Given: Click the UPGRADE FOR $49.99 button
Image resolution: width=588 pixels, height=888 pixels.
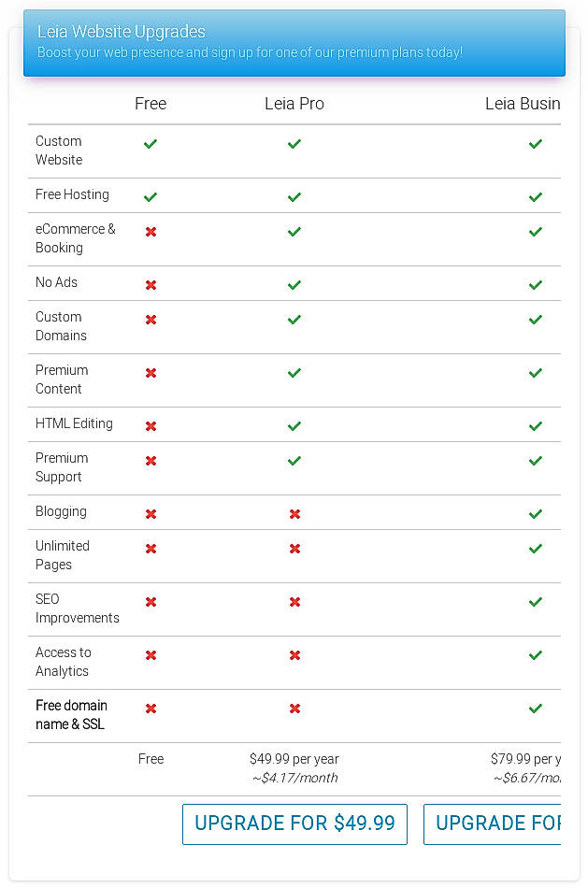Looking at the screenshot, I should (x=294, y=824).
